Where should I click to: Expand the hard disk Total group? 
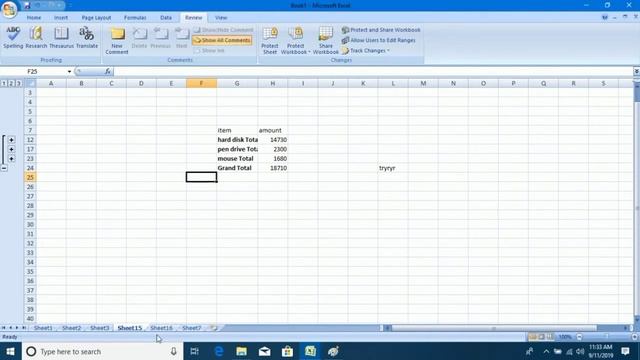click(x=11, y=140)
